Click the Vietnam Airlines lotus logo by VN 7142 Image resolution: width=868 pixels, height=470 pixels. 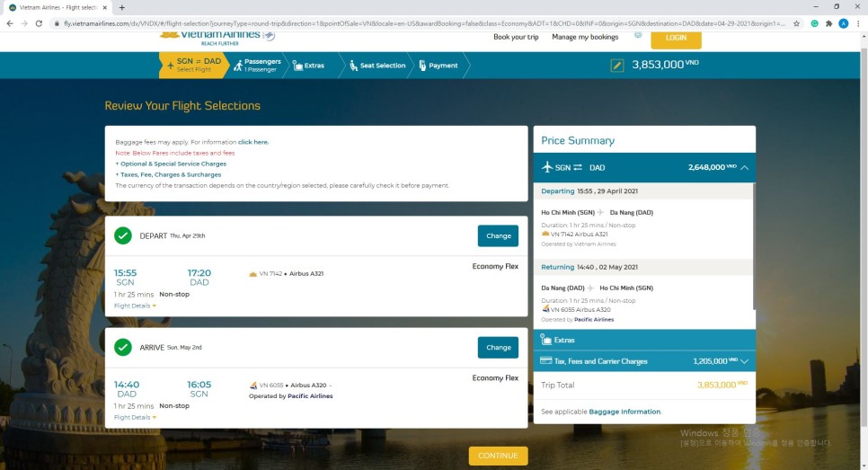point(253,273)
